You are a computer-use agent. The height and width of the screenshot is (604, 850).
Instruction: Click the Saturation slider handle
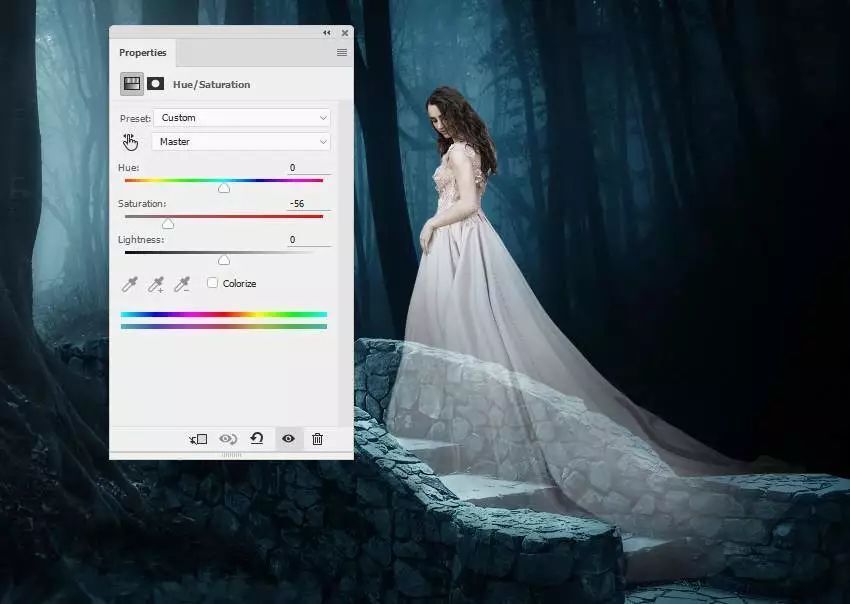[x=168, y=224]
